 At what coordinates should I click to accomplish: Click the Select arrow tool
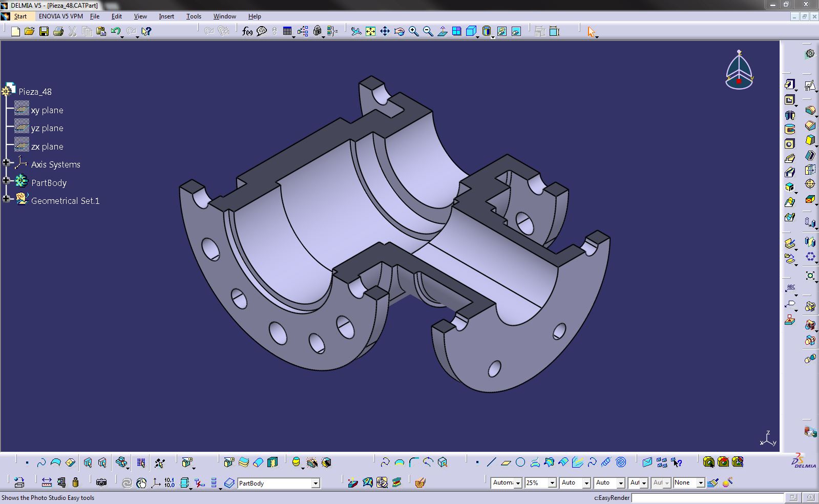(592, 31)
